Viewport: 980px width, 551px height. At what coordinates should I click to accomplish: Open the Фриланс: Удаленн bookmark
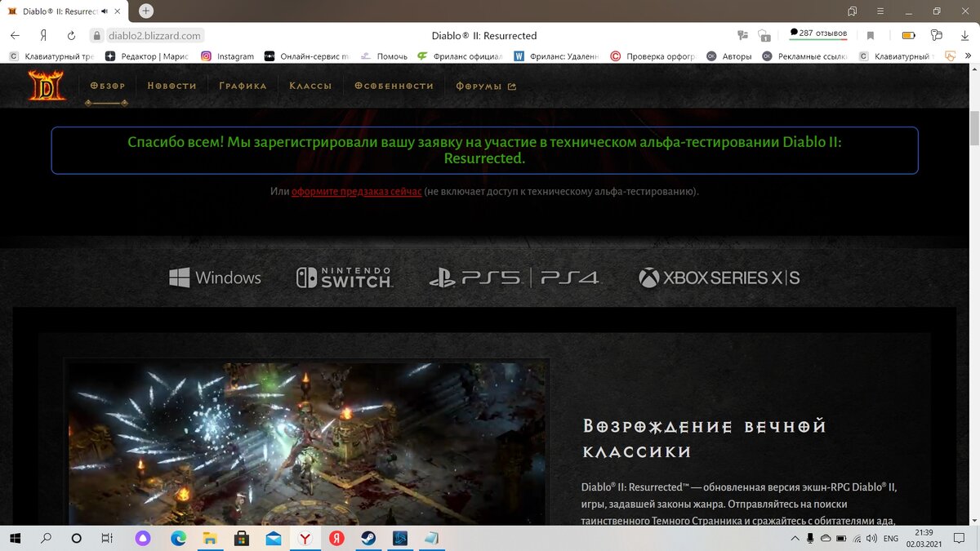pos(556,56)
